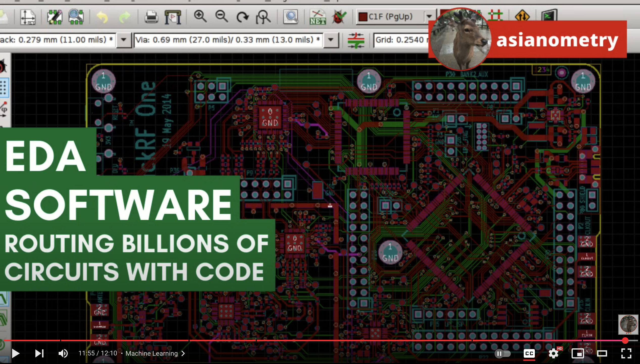This screenshot has height=364, width=640.
Task: Toggle polar coordinates display
Action: coord(4,109)
